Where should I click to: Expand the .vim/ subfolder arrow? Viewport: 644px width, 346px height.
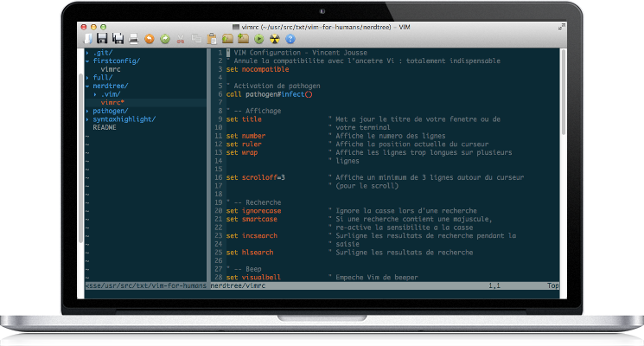tap(95, 94)
